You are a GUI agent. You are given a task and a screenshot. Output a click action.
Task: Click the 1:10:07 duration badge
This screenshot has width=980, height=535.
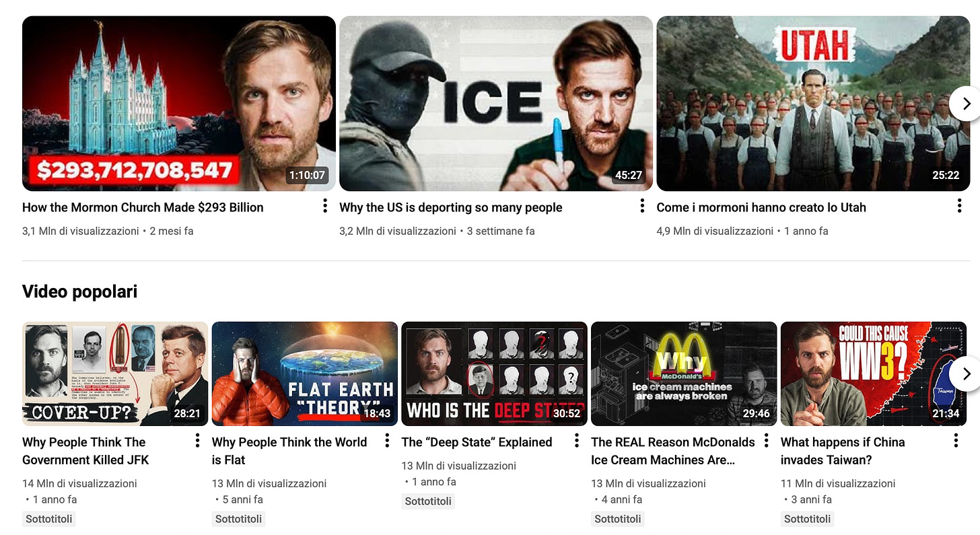tap(307, 175)
